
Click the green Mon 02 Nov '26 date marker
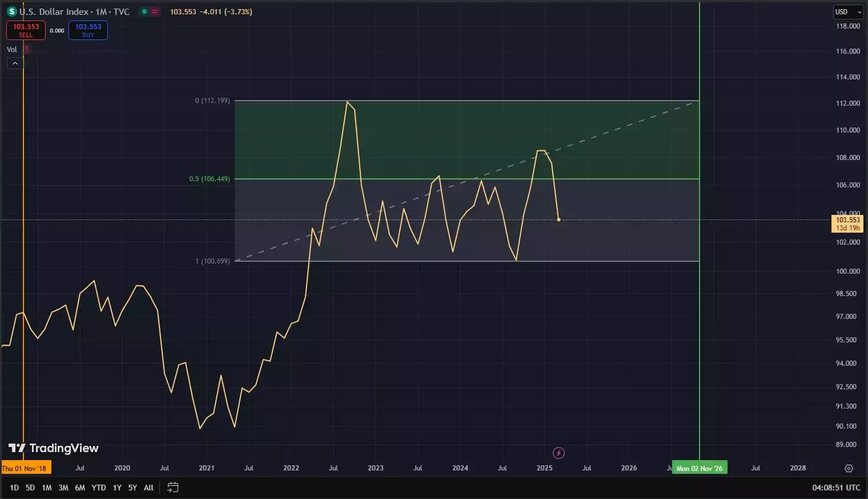(x=700, y=467)
